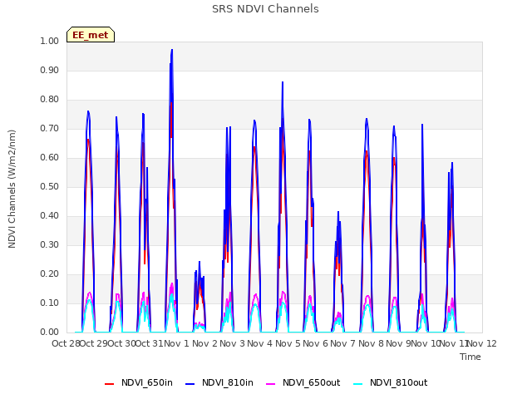The image size is (532, 399).
Task: Click the 0.90 y-axis tick label
Action: (x=50, y=70)
